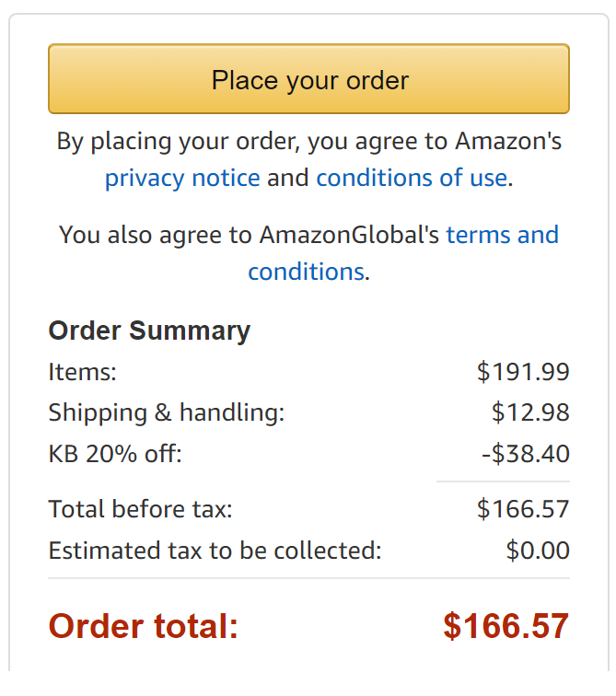Click the blue 'conditions' word below 'terms and'

click(307, 272)
